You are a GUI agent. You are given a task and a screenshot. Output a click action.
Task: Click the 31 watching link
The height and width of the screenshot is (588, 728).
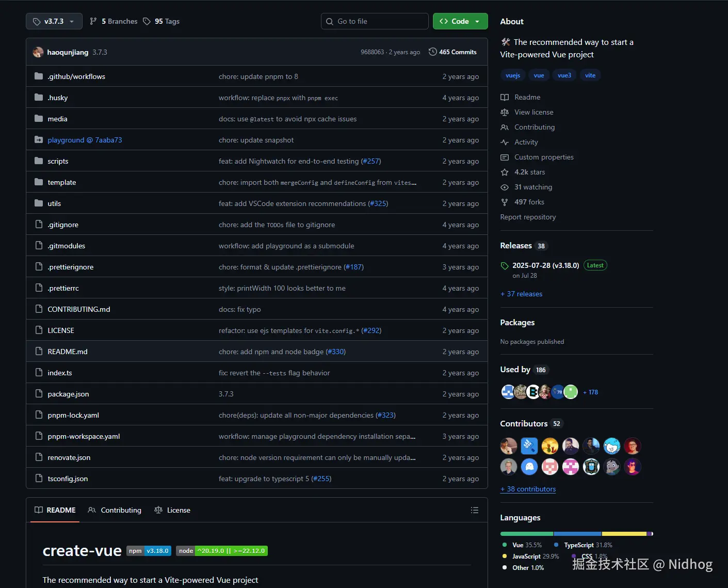(526, 187)
